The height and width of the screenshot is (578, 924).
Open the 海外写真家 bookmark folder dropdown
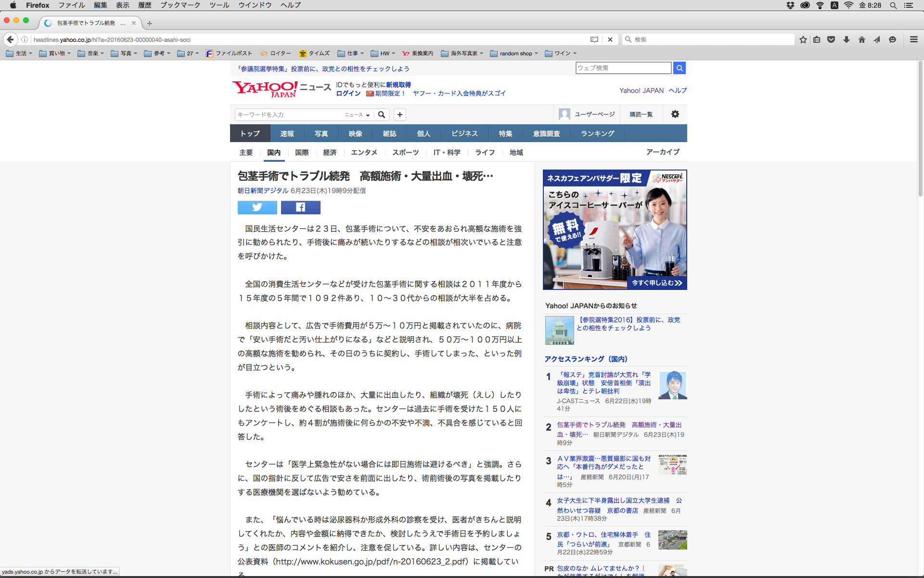coord(462,53)
